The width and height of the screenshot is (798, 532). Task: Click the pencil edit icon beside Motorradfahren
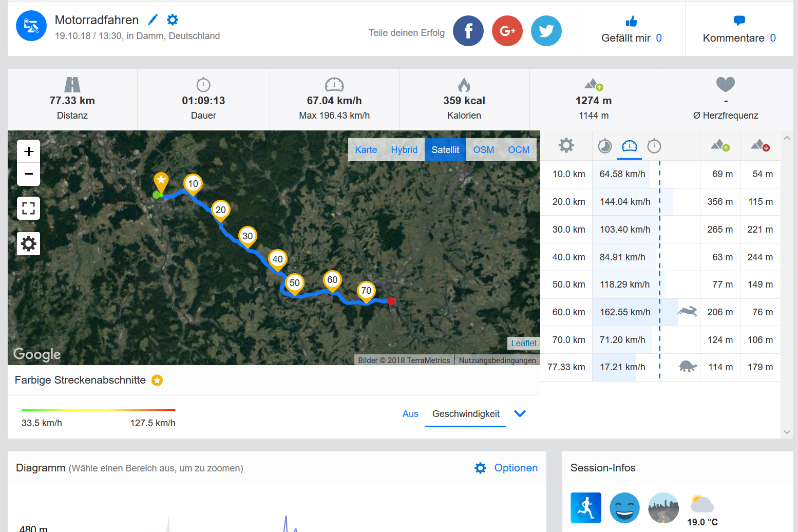point(153,20)
